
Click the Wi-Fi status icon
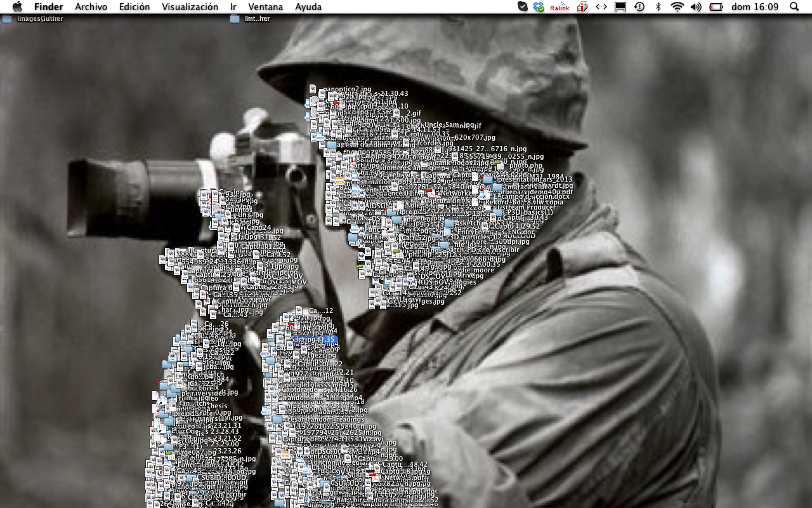pos(677,7)
